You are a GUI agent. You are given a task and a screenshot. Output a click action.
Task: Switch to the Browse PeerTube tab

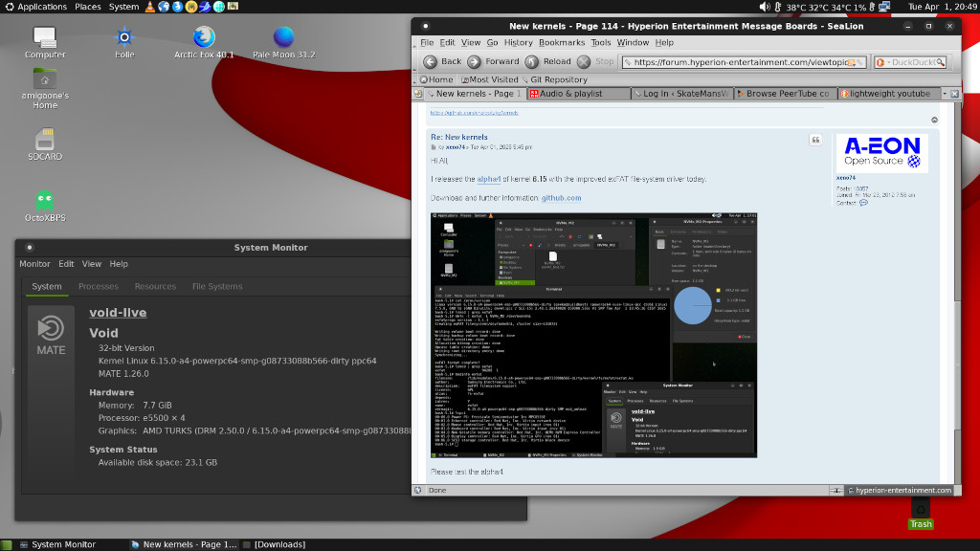(786, 94)
